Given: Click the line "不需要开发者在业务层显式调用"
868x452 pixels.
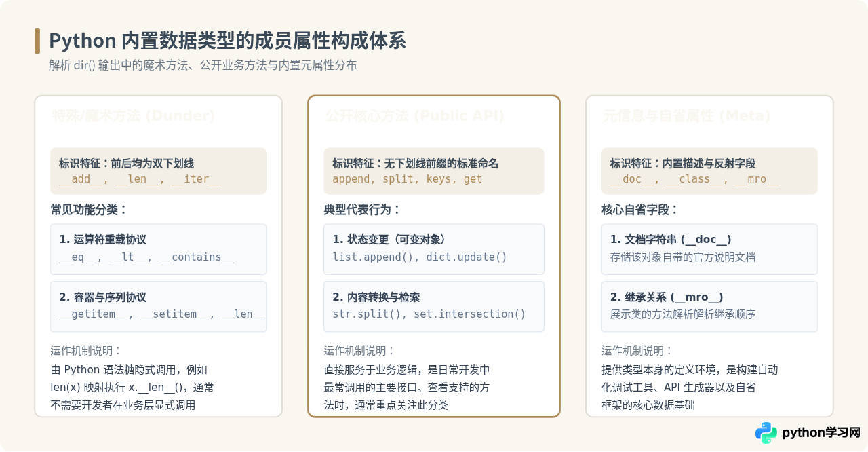Looking at the screenshot, I should pos(123,405).
